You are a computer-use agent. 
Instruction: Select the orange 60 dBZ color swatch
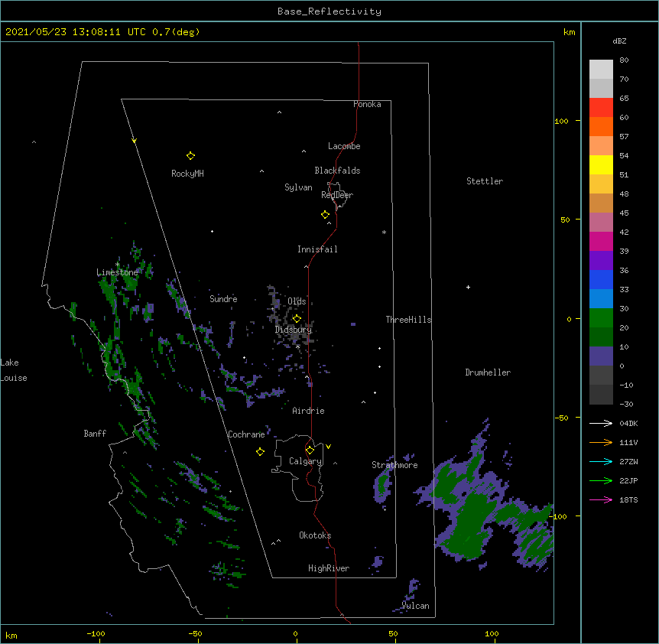pyautogui.click(x=601, y=126)
